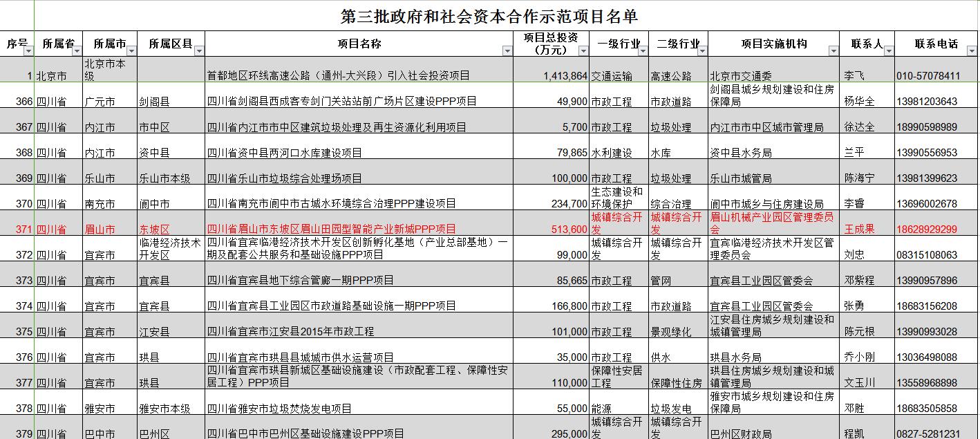
Task: Select the 阆中市 district cell
Action: click(x=171, y=198)
